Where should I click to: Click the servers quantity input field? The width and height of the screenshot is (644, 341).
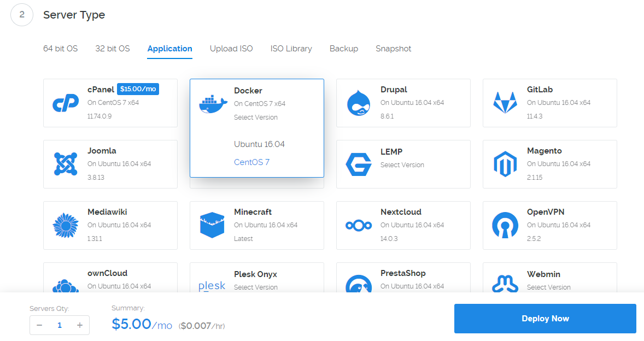point(60,325)
